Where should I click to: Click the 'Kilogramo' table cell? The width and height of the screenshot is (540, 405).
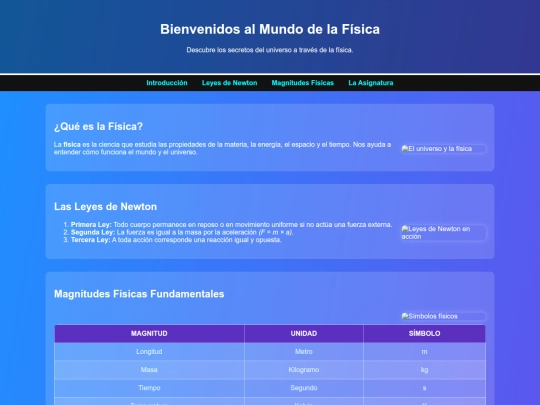[x=304, y=370]
